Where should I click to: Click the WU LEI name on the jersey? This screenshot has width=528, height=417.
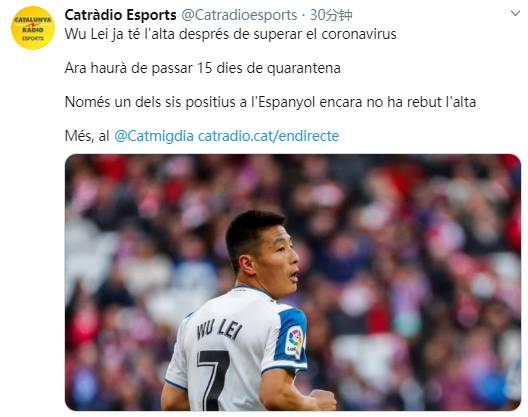(219, 329)
